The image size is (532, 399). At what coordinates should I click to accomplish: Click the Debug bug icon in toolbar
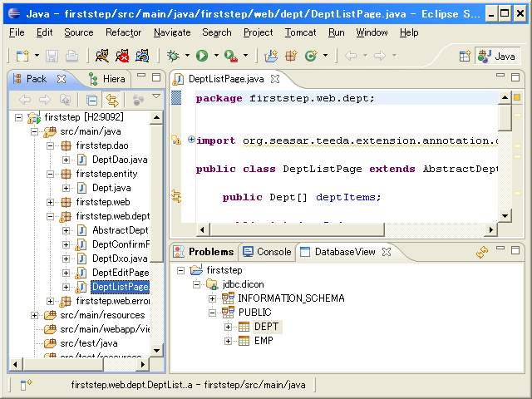tap(173, 56)
